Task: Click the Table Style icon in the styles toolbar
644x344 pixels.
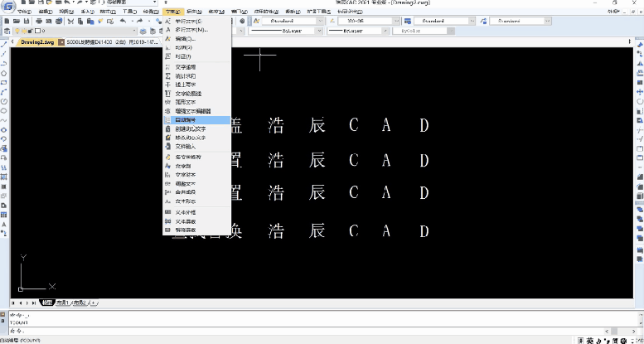Action: 408,21
